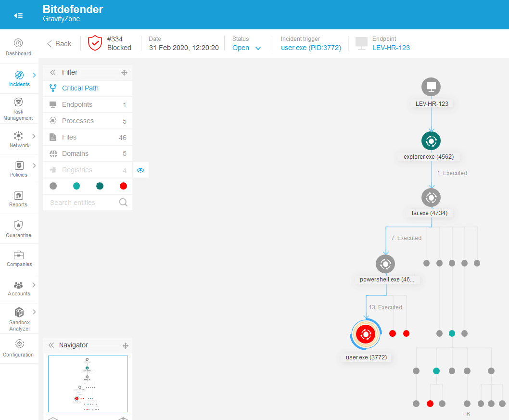Select the explorer.exe (4562) process node
Screen dimensions: 509x420
[431, 141]
